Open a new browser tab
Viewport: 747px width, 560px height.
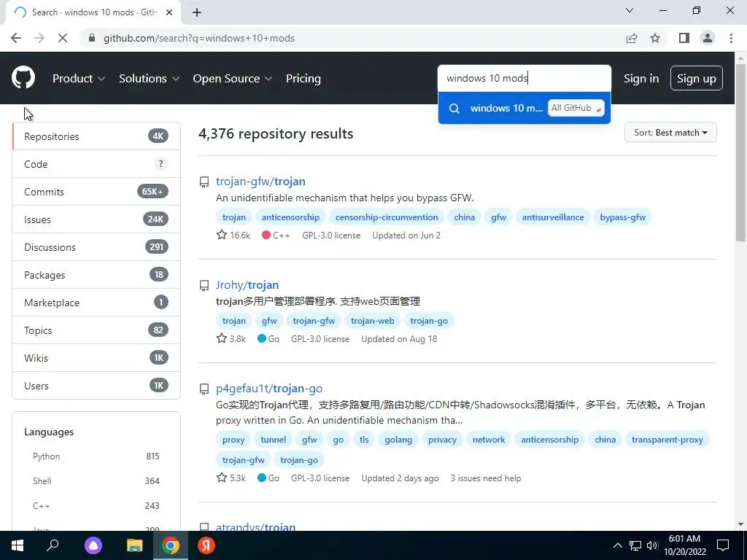tap(197, 12)
